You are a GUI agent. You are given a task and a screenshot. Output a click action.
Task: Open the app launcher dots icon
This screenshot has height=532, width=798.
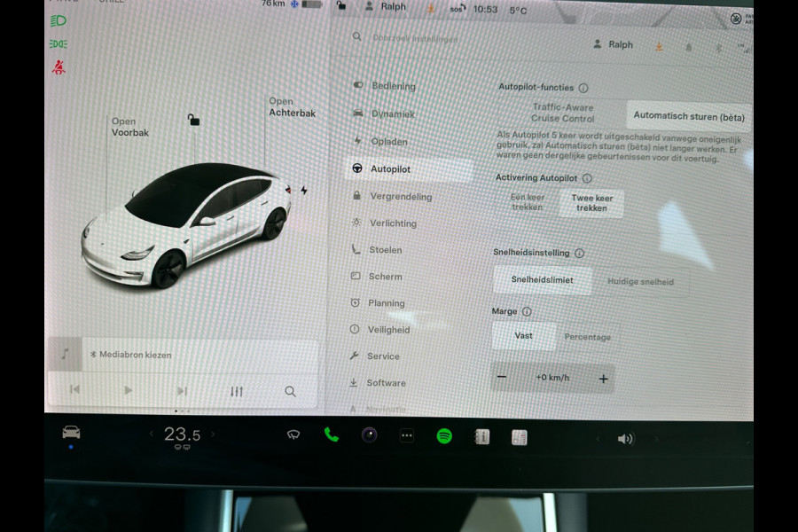(x=407, y=435)
